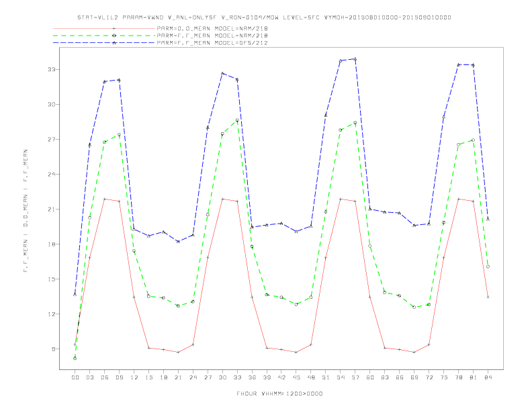Click the green dashed legend line sample
Viewport: 532px width, 411px height.
[x=104, y=36]
